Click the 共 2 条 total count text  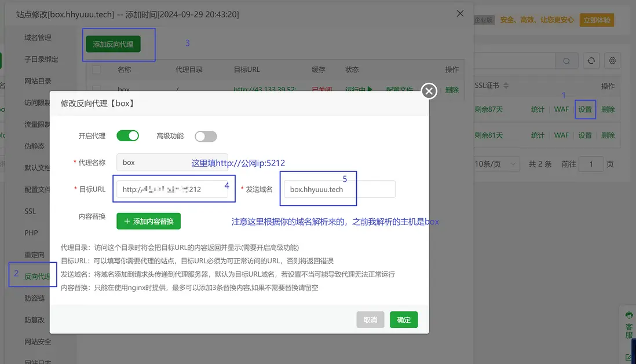540,164
